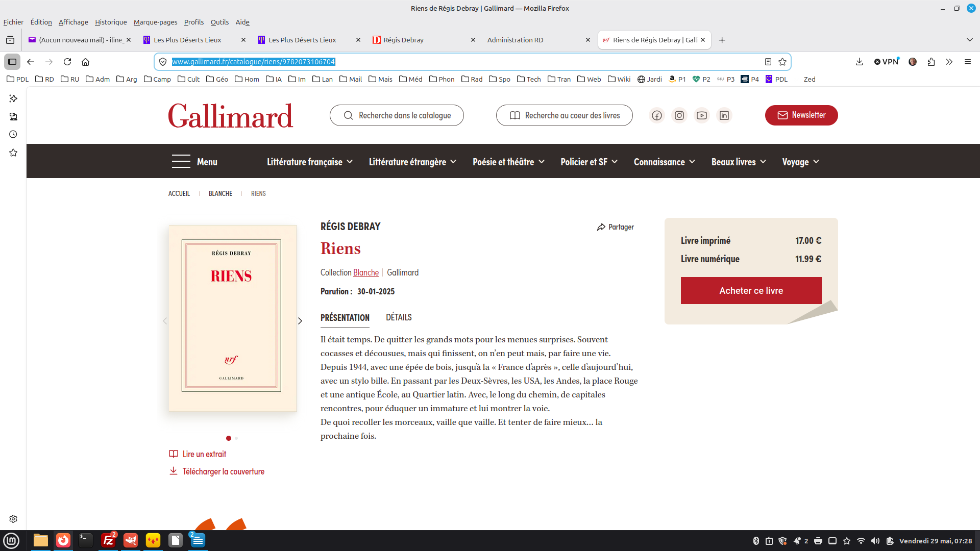
Task: Expand the Connaissance menu
Action: [665, 162]
